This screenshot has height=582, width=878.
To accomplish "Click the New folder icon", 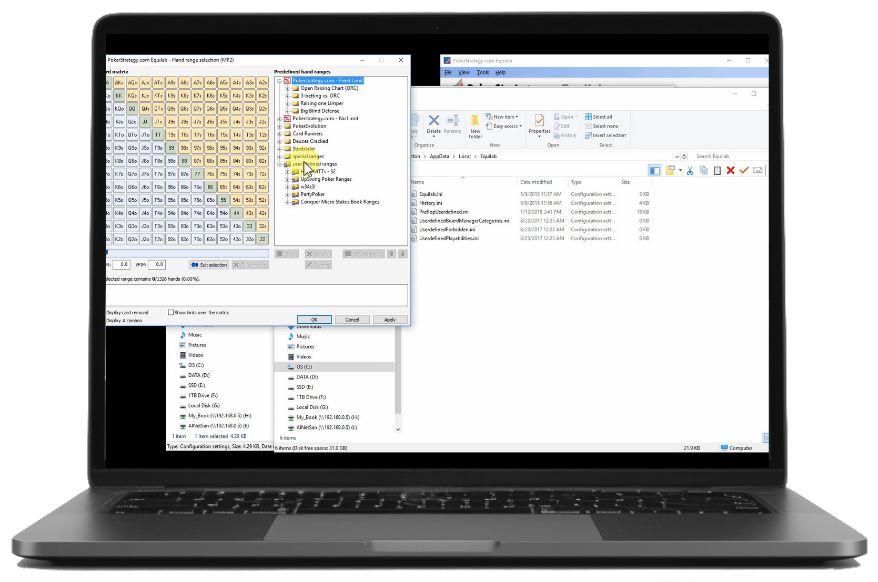I will pyautogui.click(x=475, y=124).
